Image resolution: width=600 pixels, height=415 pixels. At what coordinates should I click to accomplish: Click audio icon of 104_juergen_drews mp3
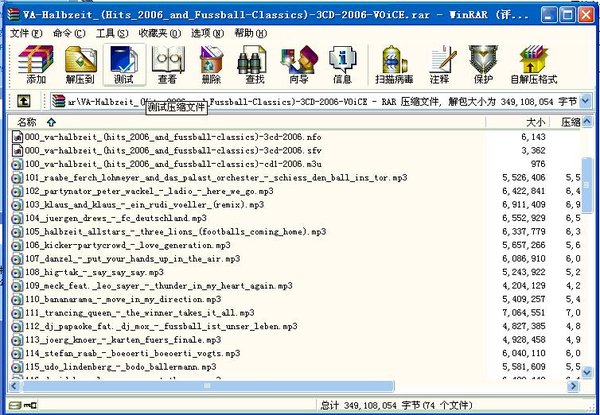click(x=16, y=218)
